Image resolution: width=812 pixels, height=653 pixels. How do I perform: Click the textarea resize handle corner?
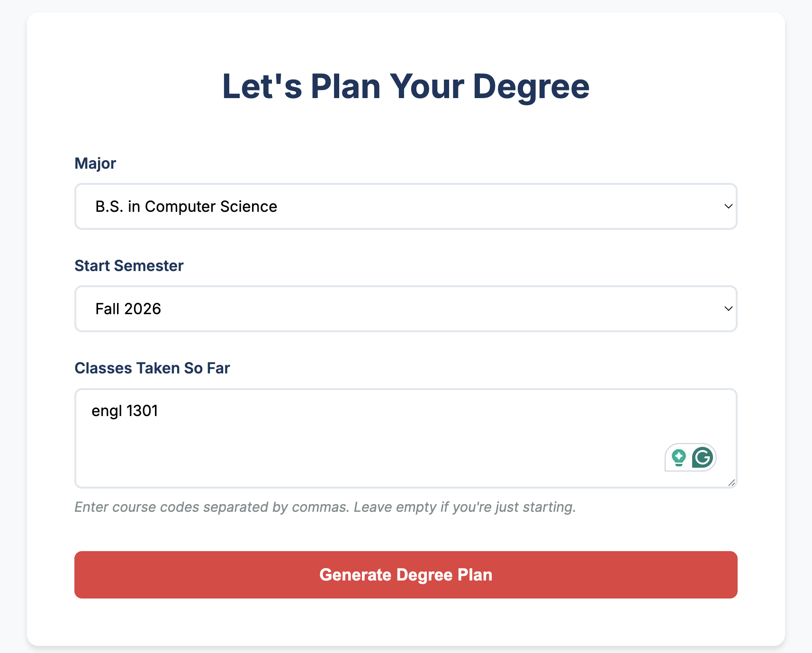(731, 482)
